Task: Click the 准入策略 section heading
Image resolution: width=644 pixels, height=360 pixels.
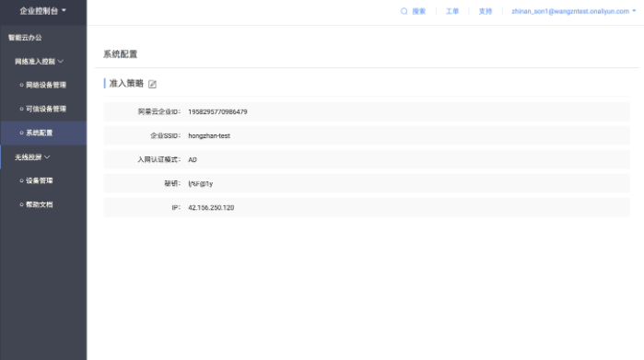Action: point(126,84)
